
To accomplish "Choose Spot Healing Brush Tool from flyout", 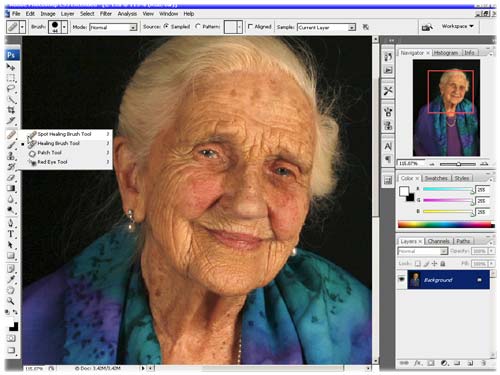I will (64, 134).
